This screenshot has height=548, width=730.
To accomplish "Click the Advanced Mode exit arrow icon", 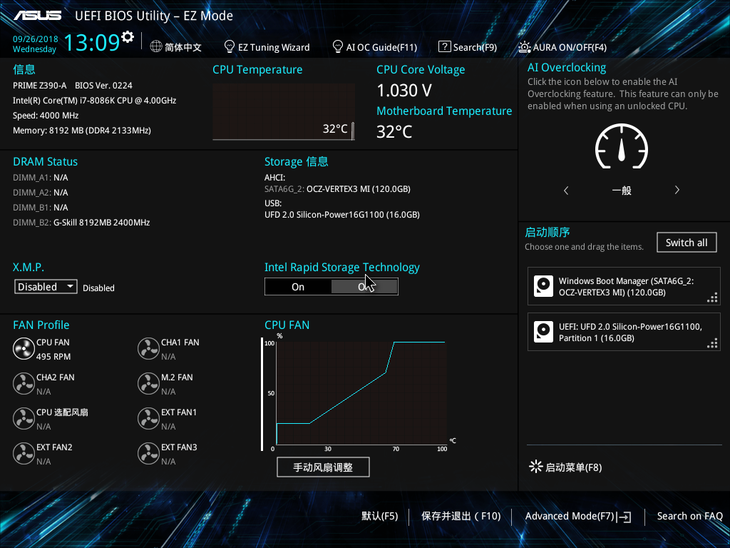I will (x=624, y=517).
